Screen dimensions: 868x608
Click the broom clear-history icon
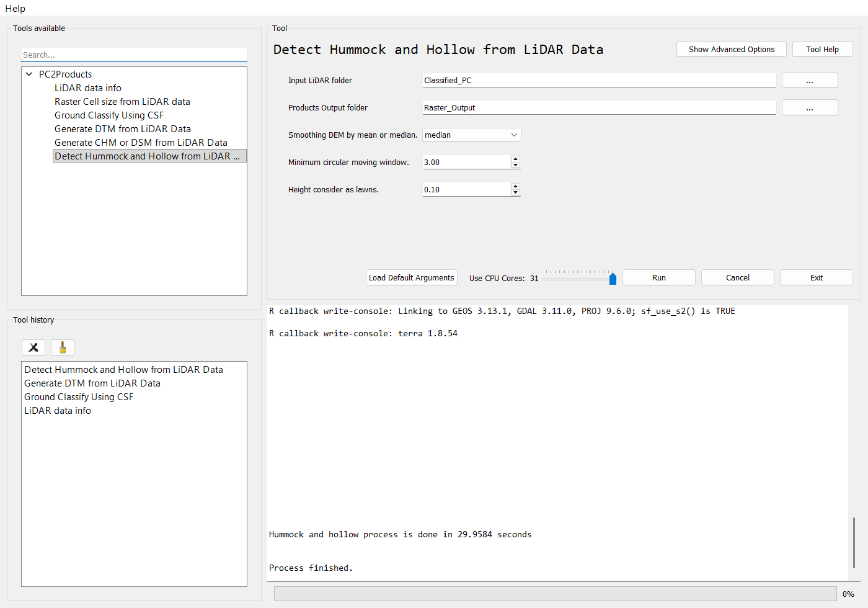[x=63, y=347]
